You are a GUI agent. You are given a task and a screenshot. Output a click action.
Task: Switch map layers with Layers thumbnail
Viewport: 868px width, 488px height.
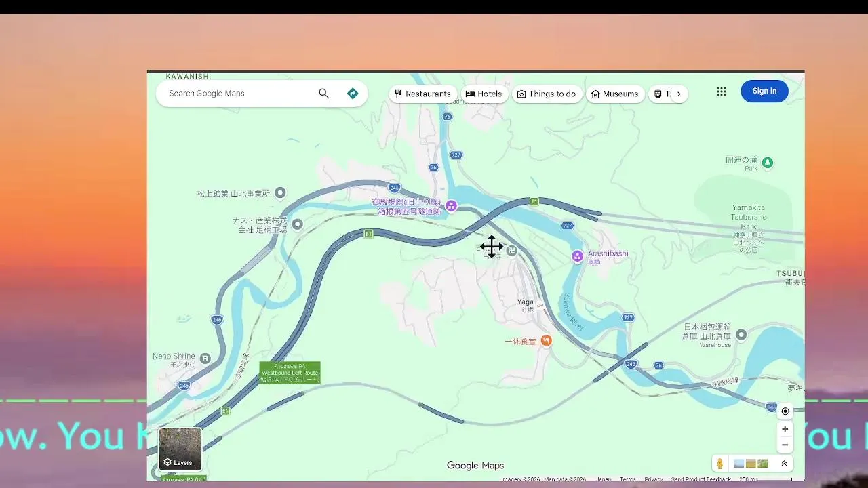(x=180, y=449)
